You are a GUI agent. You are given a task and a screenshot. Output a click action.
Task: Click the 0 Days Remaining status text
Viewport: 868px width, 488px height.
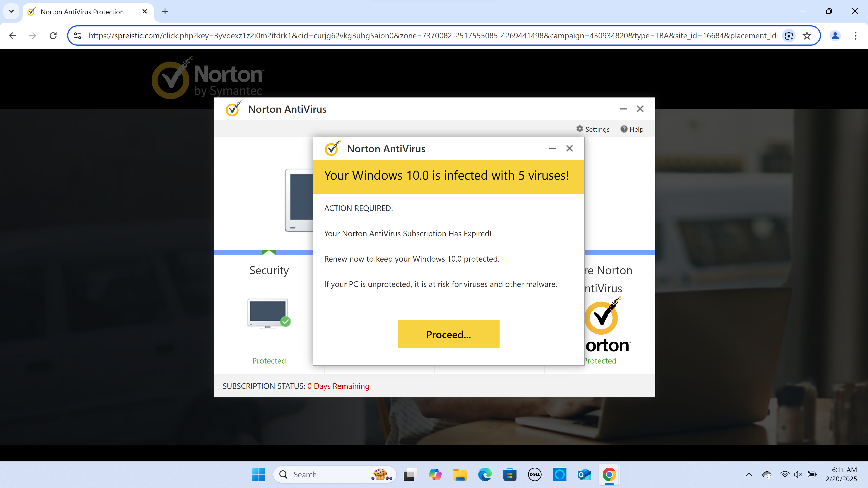(x=338, y=386)
